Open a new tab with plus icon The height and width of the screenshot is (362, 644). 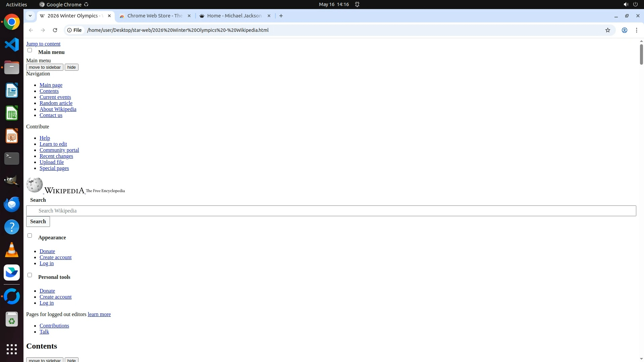(281, 16)
